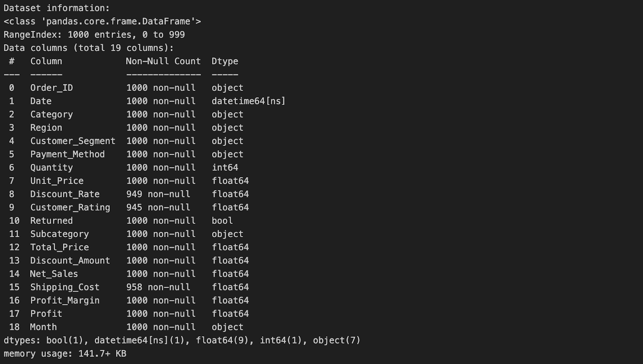Click the Subcategory column name
This screenshot has width=643, height=364.
[59, 233]
